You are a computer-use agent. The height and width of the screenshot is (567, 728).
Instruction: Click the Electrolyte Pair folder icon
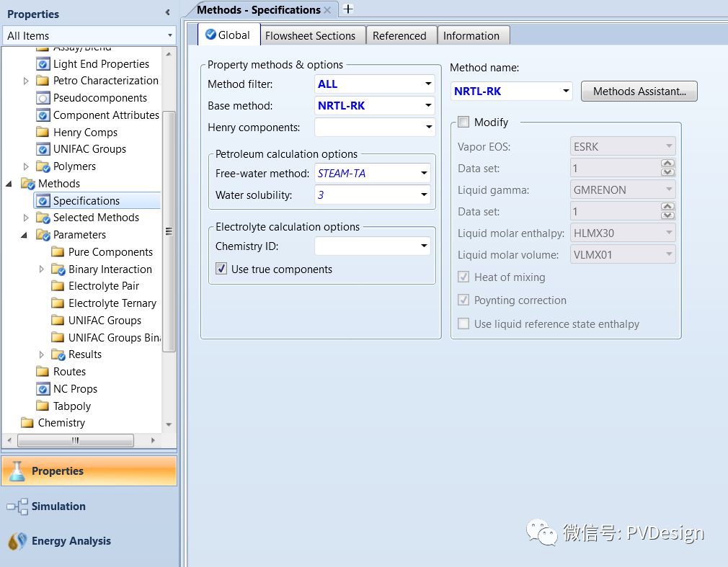coord(58,285)
